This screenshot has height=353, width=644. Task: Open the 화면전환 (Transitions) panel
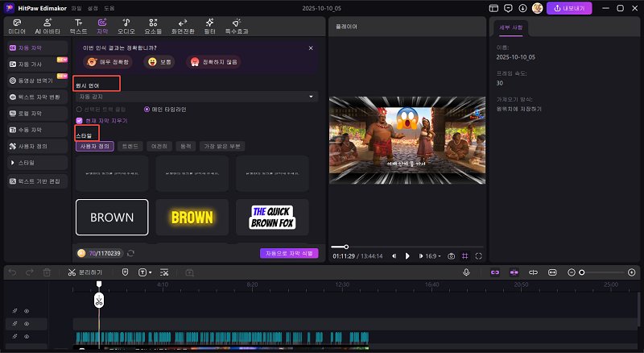[183, 27]
